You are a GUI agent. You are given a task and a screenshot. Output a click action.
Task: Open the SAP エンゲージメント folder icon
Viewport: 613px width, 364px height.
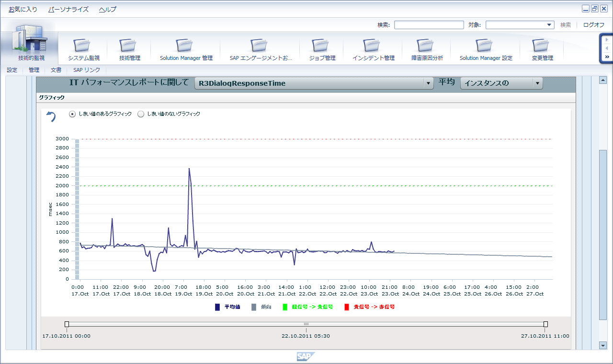pyautogui.click(x=260, y=45)
